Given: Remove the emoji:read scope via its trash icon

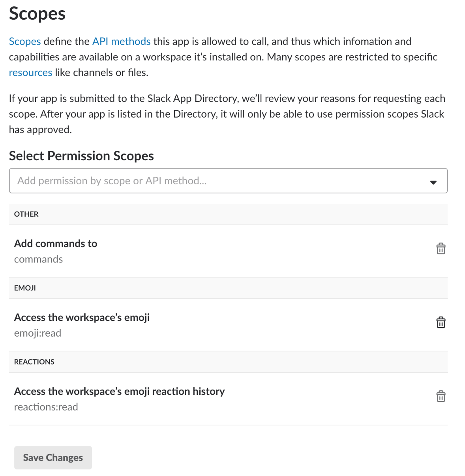Looking at the screenshot, I should (x=441, y=322).
